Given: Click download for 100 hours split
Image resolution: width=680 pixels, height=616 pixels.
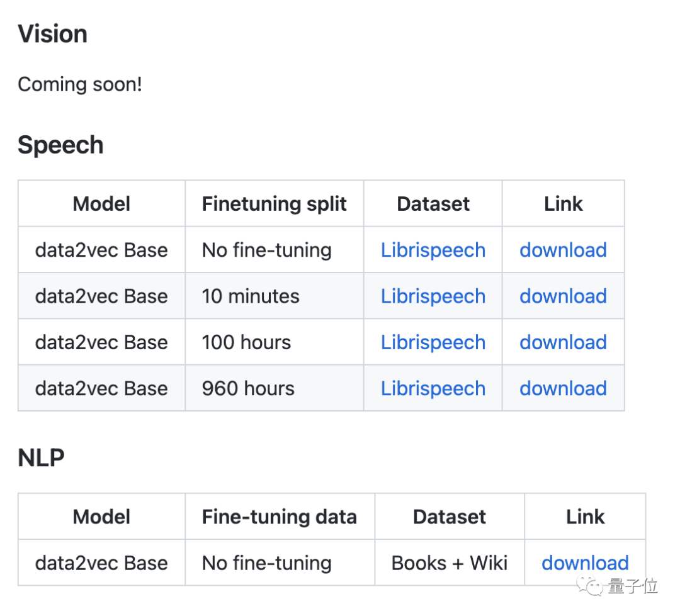Looking at the screenshot, I should coord(563,342).
